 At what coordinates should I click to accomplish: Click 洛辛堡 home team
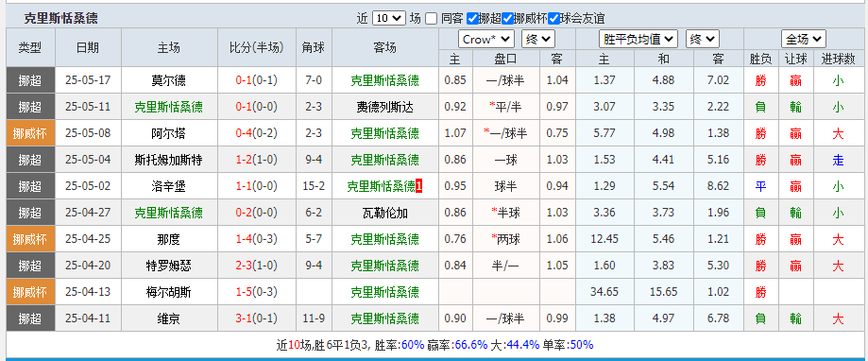[x=168, y=186]
